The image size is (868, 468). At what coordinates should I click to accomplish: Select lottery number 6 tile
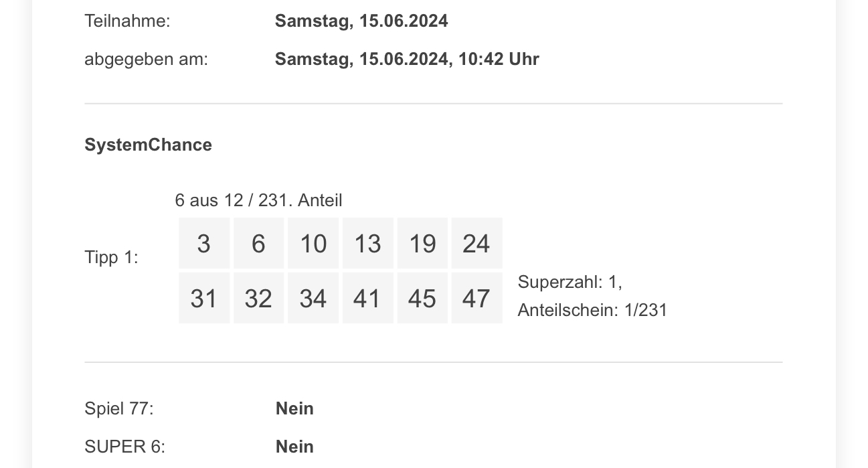pos(258,243)
